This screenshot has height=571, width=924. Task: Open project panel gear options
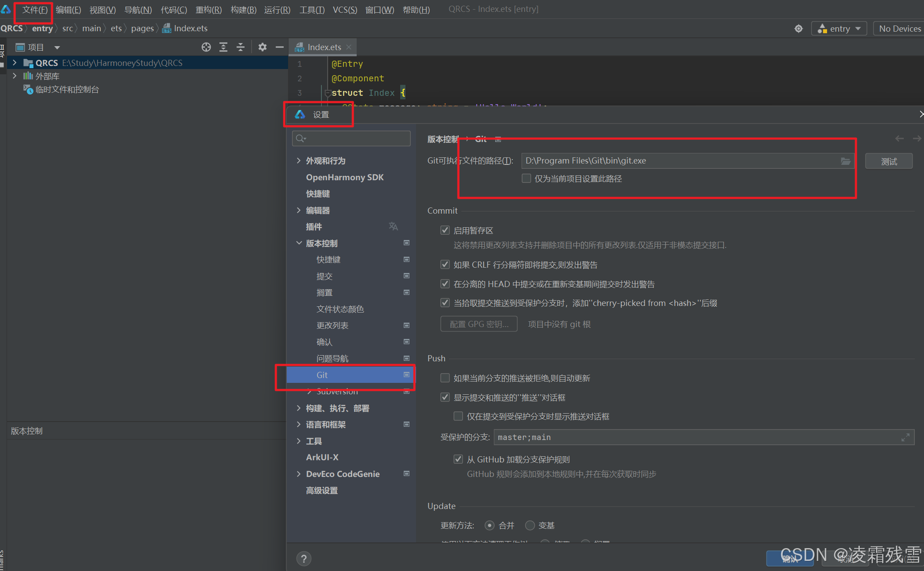click(263, 47)
